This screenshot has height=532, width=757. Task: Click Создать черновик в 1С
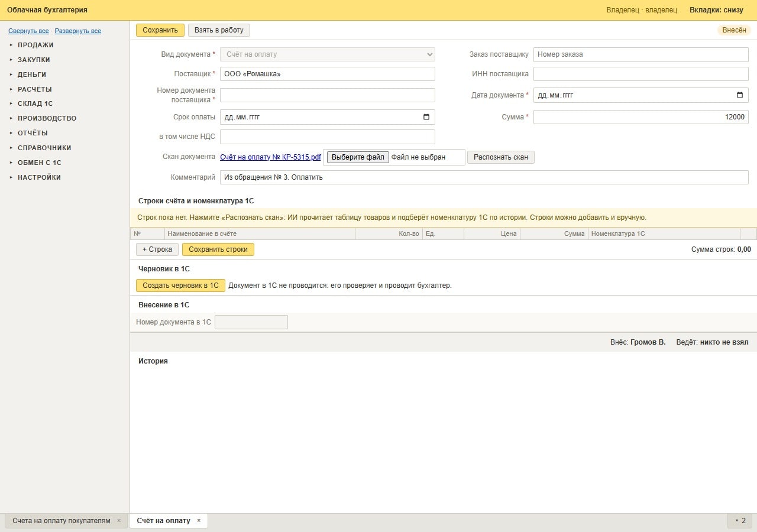click(180, 286)
